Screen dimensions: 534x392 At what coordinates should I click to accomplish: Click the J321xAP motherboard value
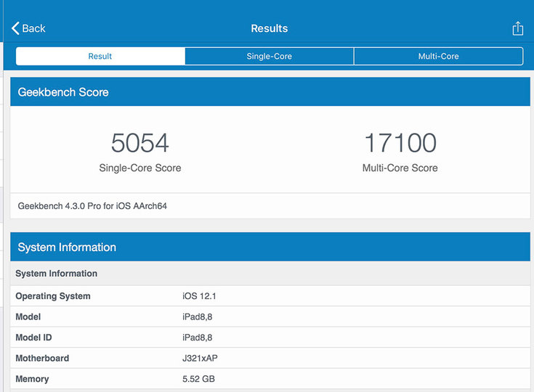[200, 359]
